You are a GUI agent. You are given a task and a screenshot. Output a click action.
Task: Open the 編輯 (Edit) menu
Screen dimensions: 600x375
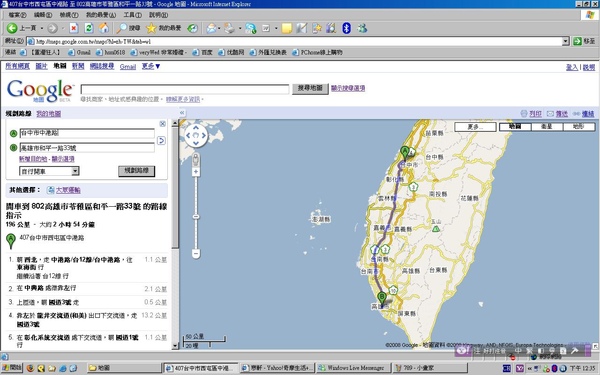click(x=42, y=15)
